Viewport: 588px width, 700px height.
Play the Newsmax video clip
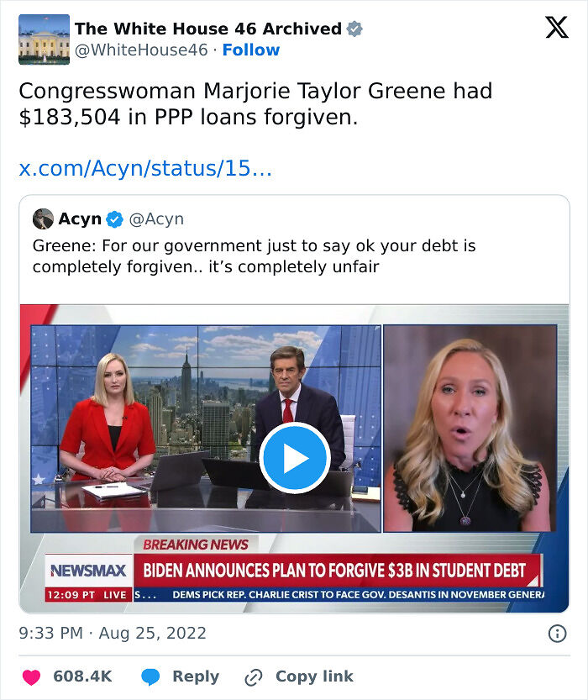(x=295, y=458)
